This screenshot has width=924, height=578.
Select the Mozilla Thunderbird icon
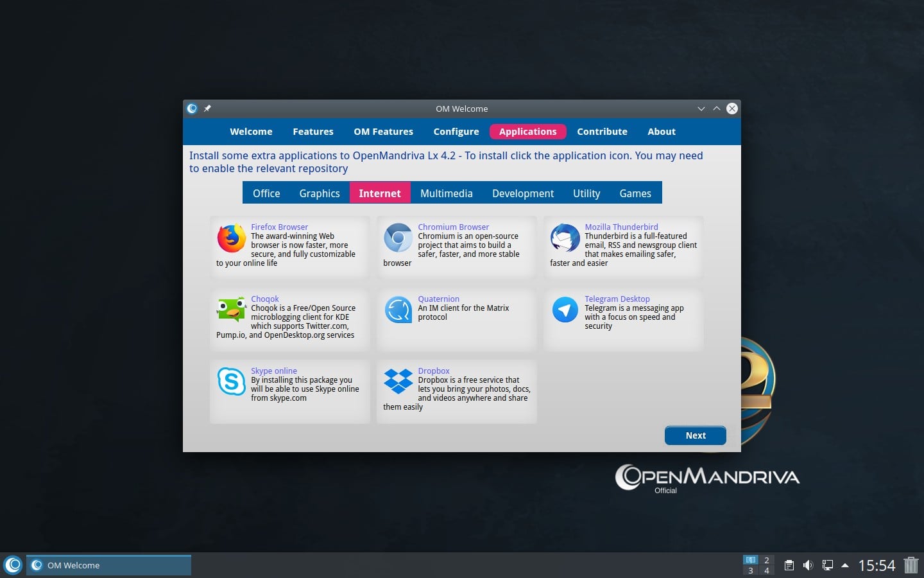tap(565, 239)
